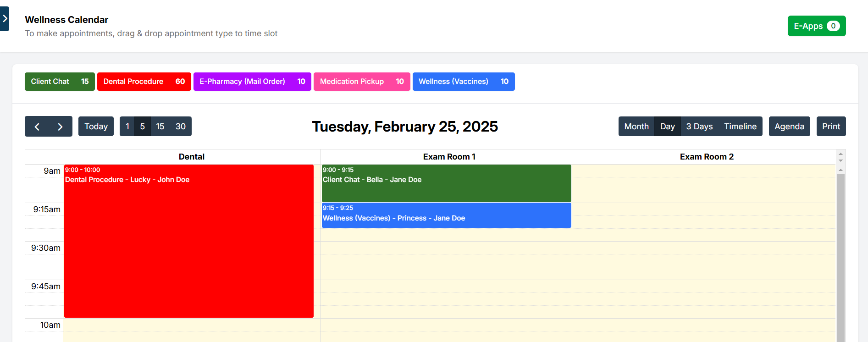Open Princess's Wellness Vaccines appointment
Image resolution: width=868 pixels, height=342 pixels.
pos(446,215)
